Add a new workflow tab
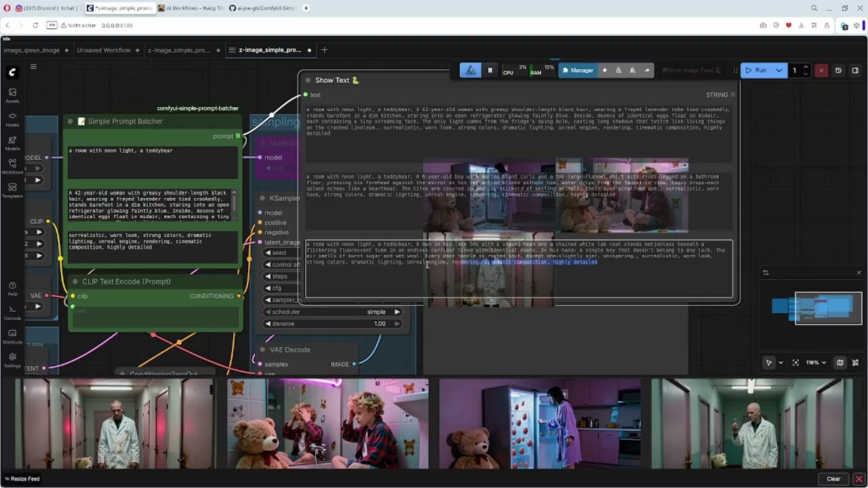 324,49
